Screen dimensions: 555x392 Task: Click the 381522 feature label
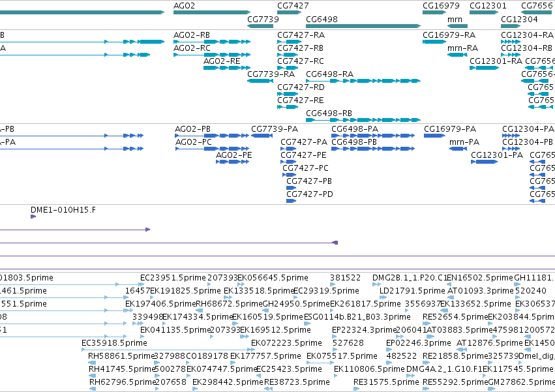346,278
